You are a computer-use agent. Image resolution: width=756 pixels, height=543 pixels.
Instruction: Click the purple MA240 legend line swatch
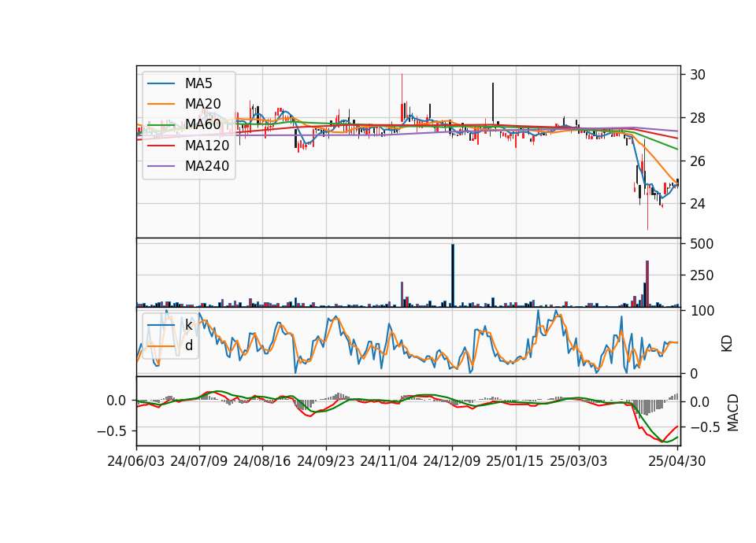tap(161, 166)
